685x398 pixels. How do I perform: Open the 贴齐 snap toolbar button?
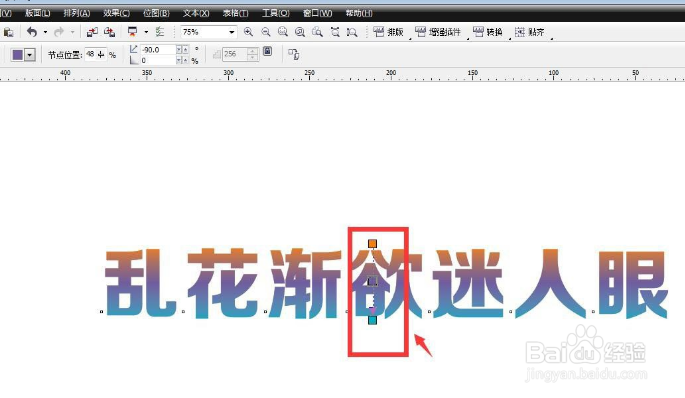[x=530, y=32]
